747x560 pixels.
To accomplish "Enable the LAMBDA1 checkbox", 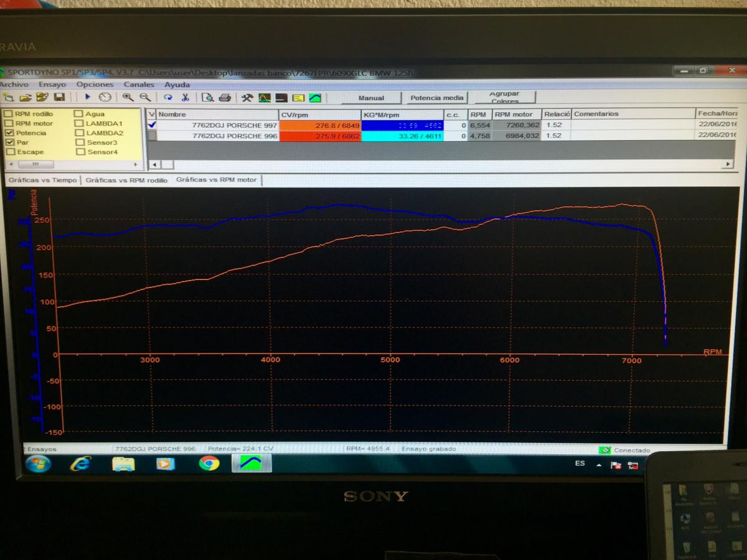I will click(x=78, y=123).
